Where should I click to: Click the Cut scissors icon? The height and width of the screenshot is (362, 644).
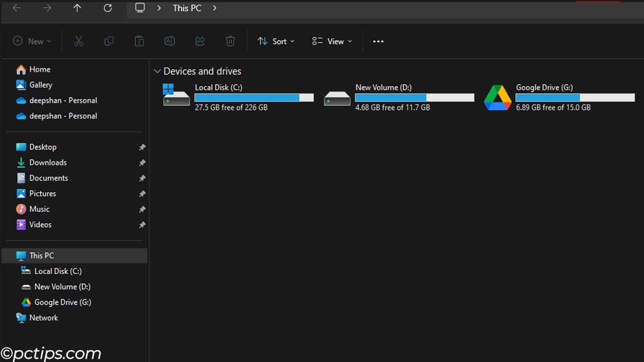(78, 41)
